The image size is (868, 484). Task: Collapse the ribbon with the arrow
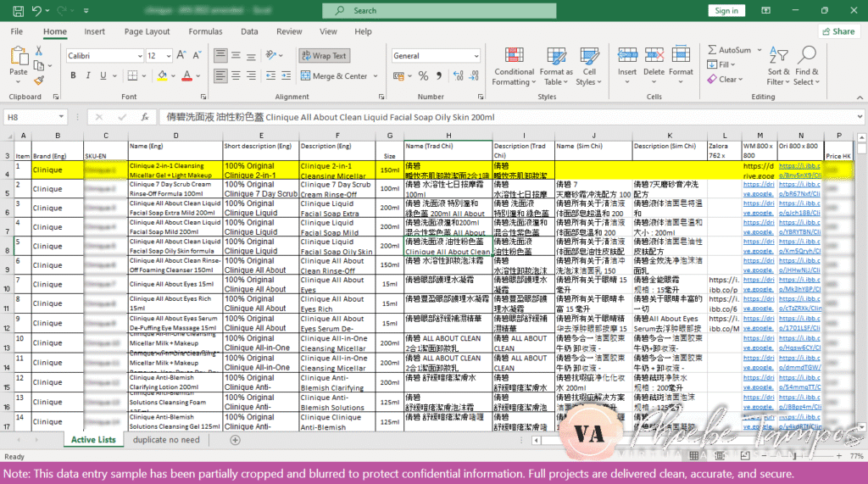[x=860, y=97]
